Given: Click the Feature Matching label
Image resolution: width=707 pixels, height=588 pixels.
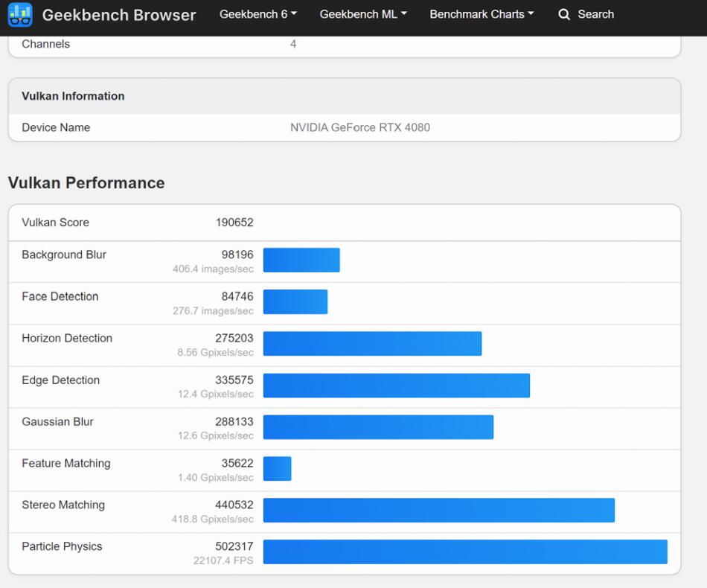Looking at the screenshot, I should (65, 464).
